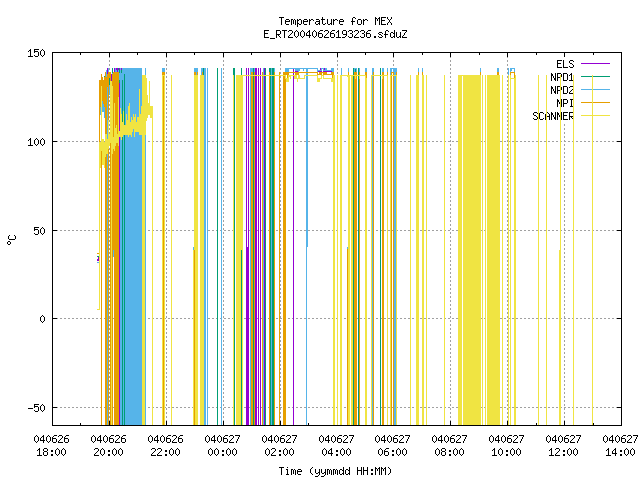Click the 040626 22:00 time label
This screenshot has height=480, width=640.
click(165, 446)
